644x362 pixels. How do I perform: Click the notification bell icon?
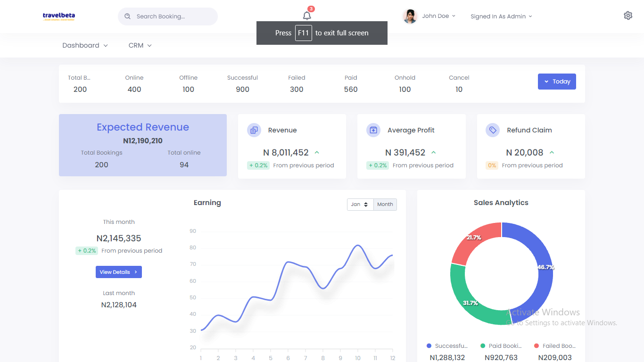[307, 16]
